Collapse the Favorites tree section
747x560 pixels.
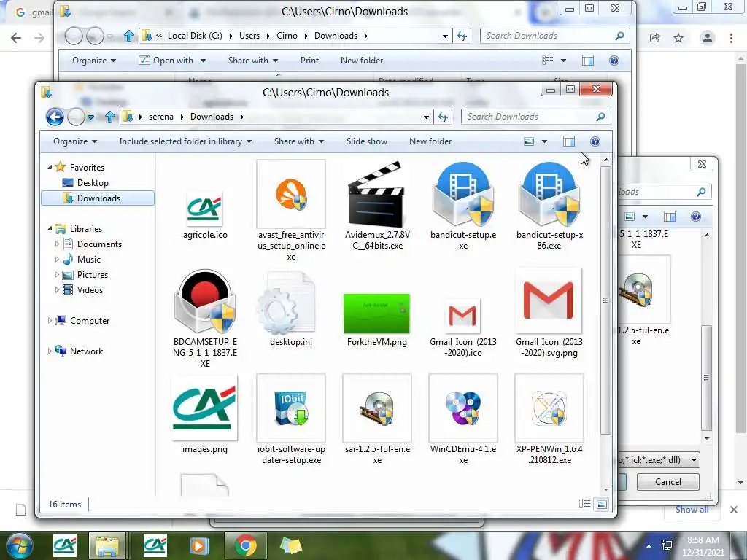pos(50,167)
